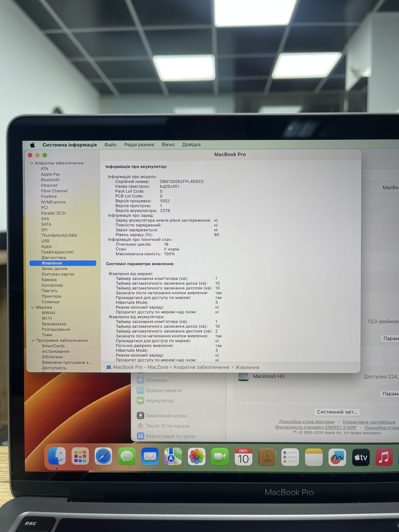Select Bluetooth in hardware list

point(50,180)
